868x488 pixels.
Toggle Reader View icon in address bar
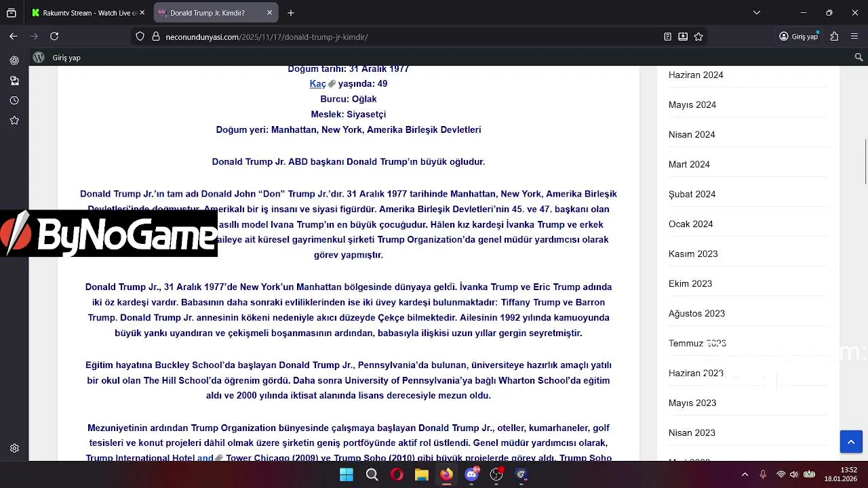(x=667, y=37)
